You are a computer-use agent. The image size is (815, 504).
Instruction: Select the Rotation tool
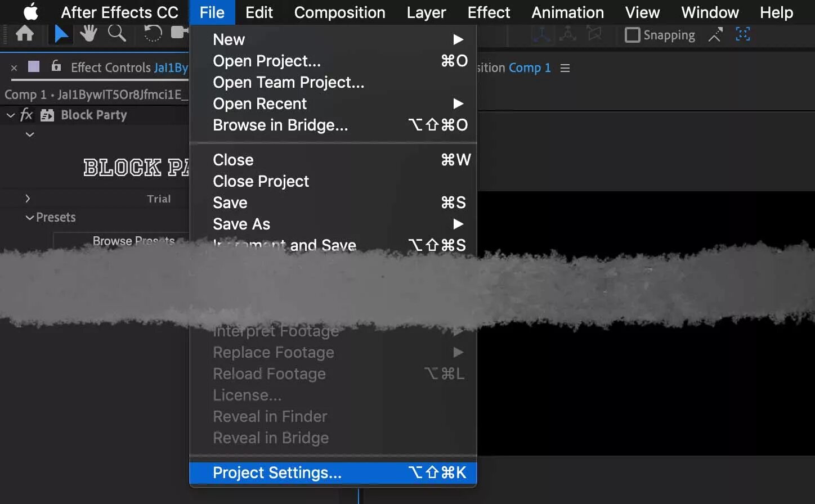point(152,34)
